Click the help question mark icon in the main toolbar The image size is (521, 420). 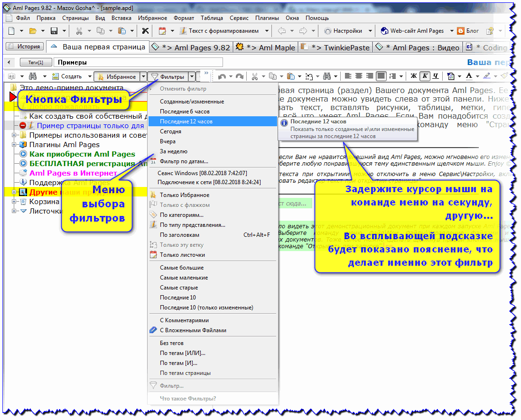pyautogui.click(x=490, y=31)
